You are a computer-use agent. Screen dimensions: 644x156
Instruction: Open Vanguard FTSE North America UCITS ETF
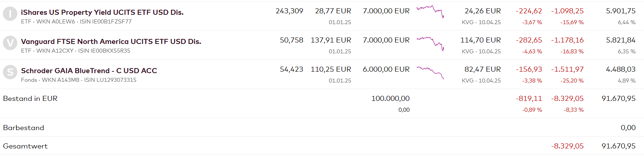111,41
